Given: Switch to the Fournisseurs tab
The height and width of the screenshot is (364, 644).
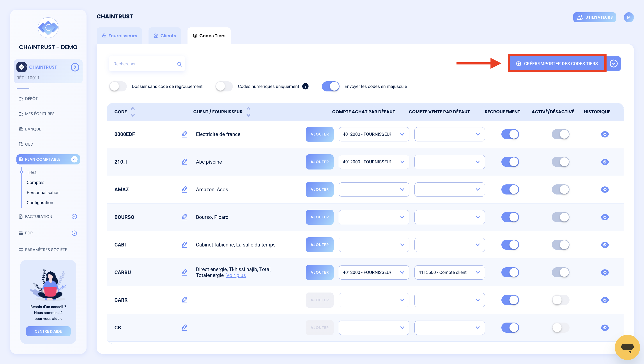Looking at the screenshot, I should 119,36.
